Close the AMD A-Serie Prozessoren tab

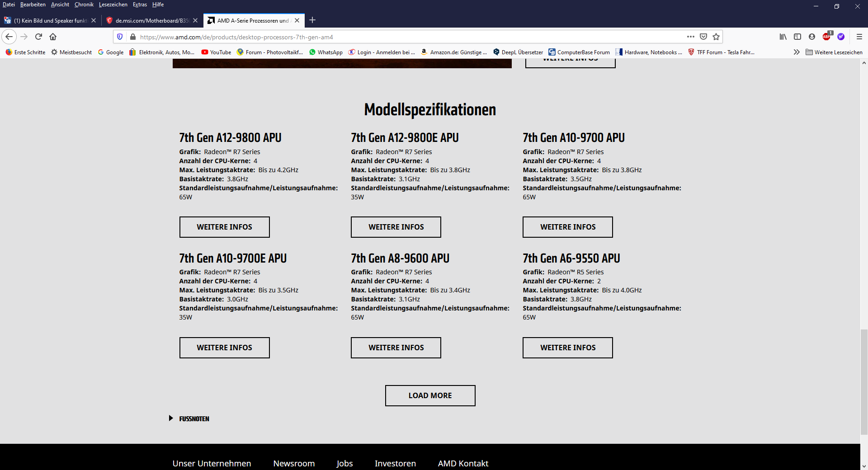(297, 20)
